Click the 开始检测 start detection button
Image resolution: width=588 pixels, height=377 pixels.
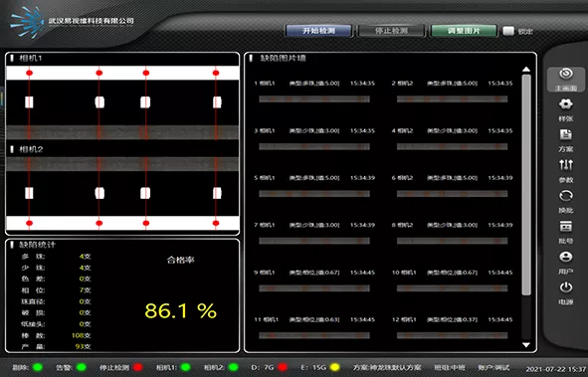coord(318,31)
